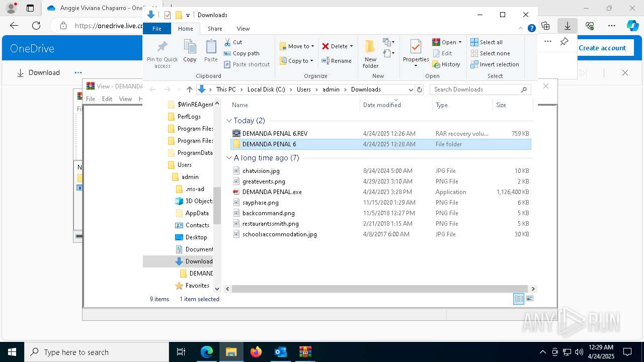The image size is (644, 362).
Task: Click the Paste ribbon icon
Action: pos(211,47)
